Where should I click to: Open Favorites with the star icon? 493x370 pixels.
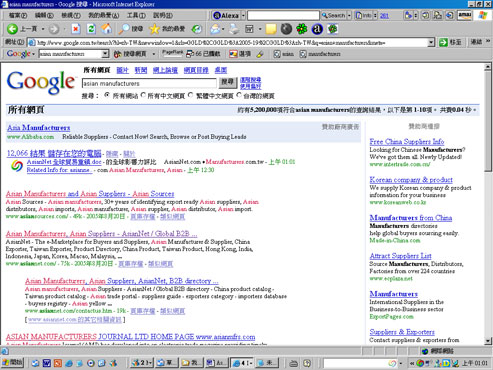click(x=154, y=29)
